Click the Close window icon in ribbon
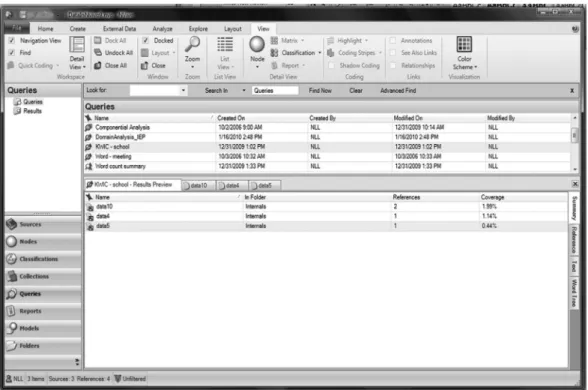Viewport: 588px width, 390px height. pyautogui.click(x=144, y=65)
